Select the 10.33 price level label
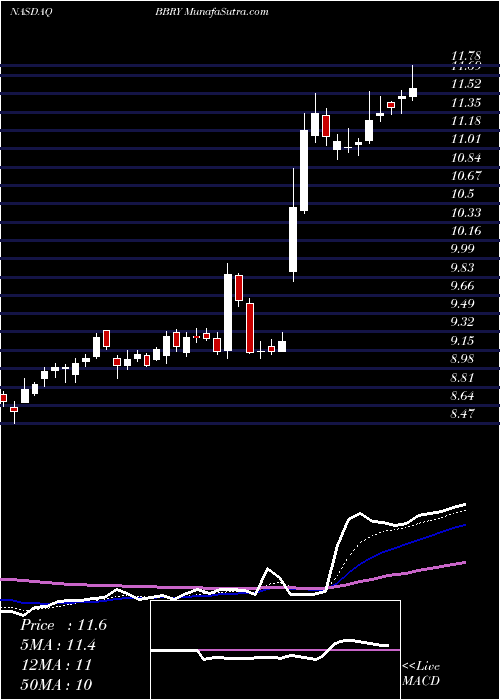The width and height of the screenshot is (500, 700). pos(466,213)
